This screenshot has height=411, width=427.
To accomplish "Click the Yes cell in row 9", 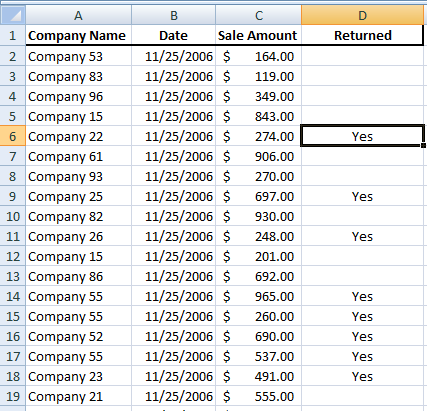I will 362,196.
